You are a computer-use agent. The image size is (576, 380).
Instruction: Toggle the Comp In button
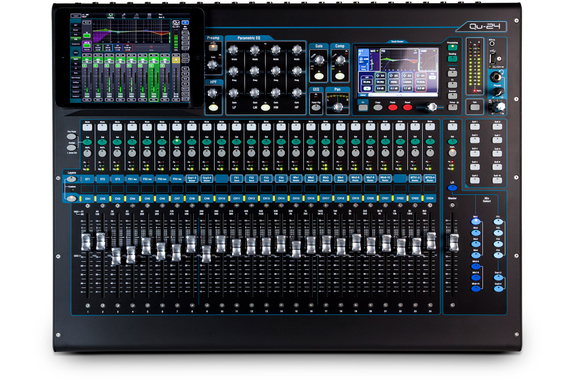(x=340, y=76)
